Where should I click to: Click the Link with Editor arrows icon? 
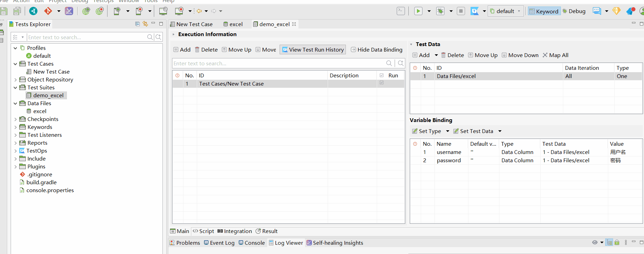click(145, 24)
